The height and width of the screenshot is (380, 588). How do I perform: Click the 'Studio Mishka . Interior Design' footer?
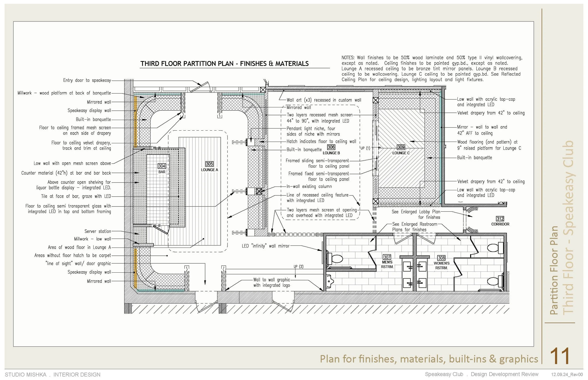pos(52,375)
